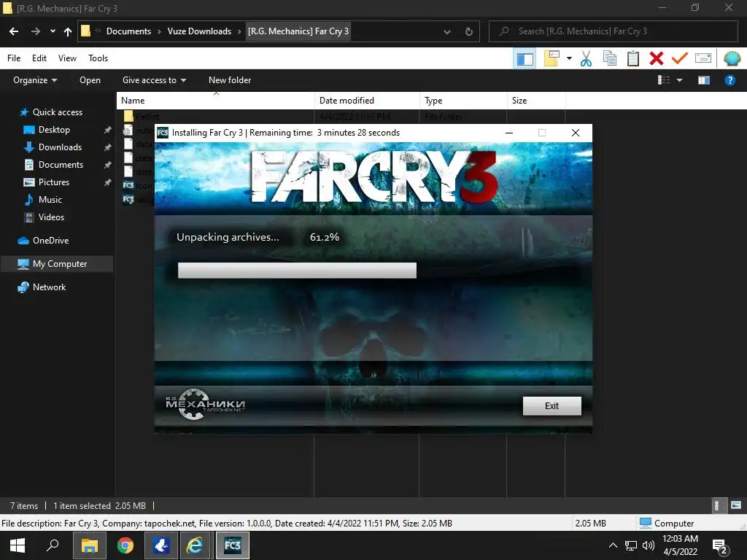
Task: Click the Change your view icon
Action: [664, 80]
